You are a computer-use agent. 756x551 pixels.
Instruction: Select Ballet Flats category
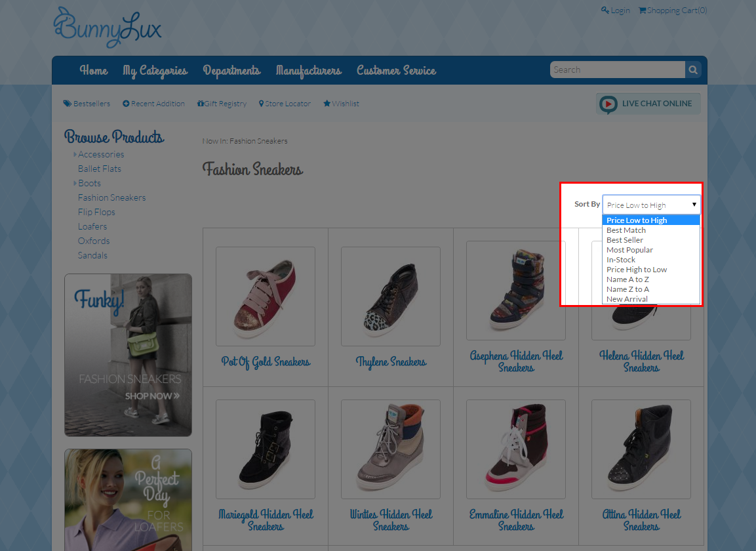point(99,169)
